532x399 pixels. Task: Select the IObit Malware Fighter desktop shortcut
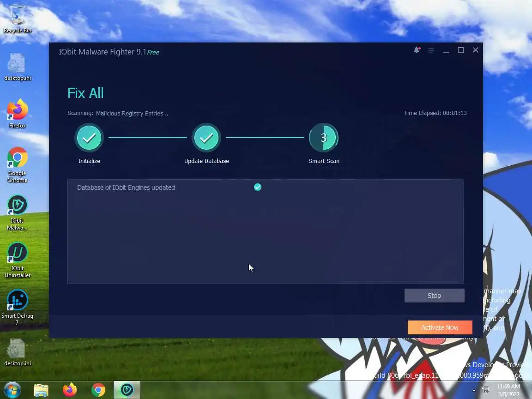click(17, 213)
